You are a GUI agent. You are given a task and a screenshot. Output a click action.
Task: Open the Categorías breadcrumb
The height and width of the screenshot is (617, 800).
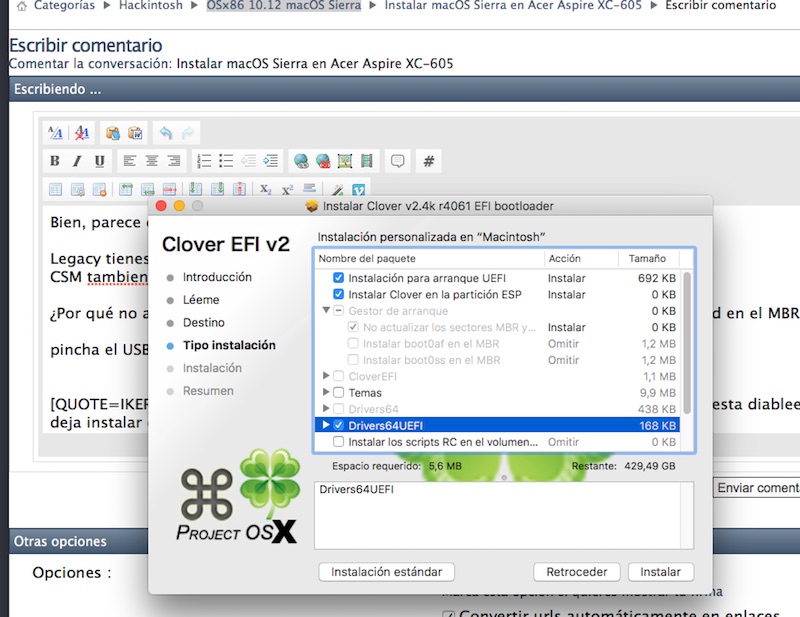tap(64, 6)
